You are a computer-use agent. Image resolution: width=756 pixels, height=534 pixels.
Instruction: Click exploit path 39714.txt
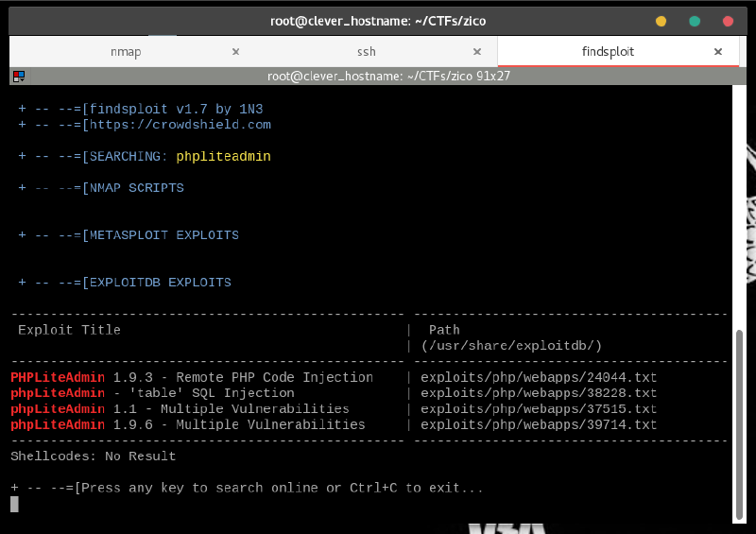pos(539,425)
